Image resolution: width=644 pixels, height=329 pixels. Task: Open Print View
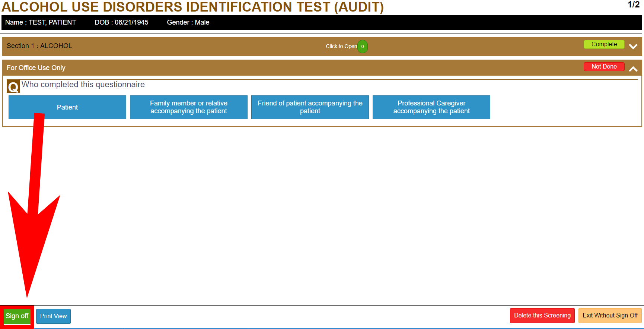coord(53,316)
